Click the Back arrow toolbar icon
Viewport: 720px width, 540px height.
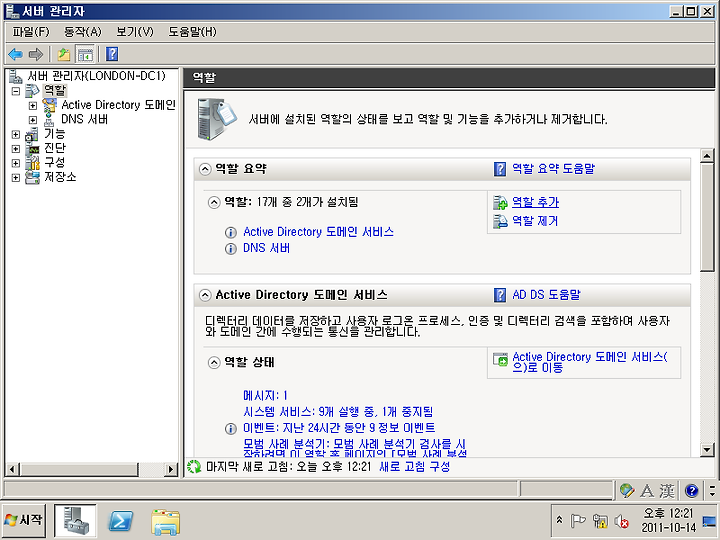click(x=15, y=54)
